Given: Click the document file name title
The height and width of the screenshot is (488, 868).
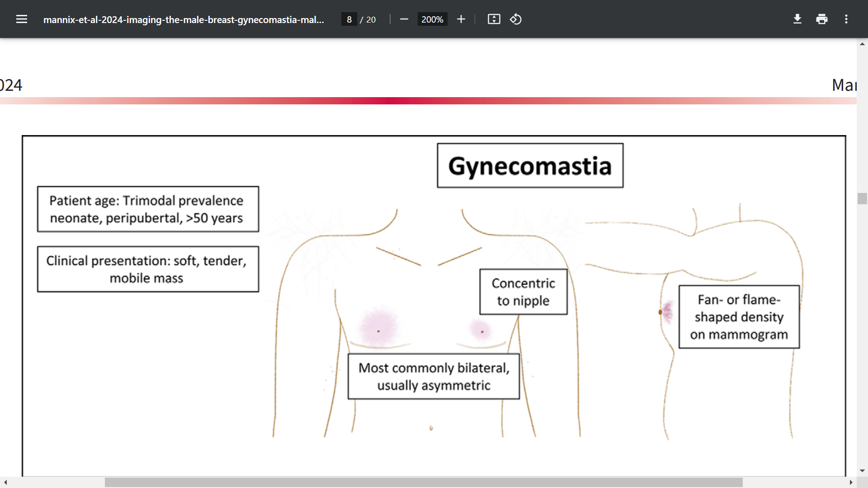Looking at the screenshot, I should click(184, 19).
